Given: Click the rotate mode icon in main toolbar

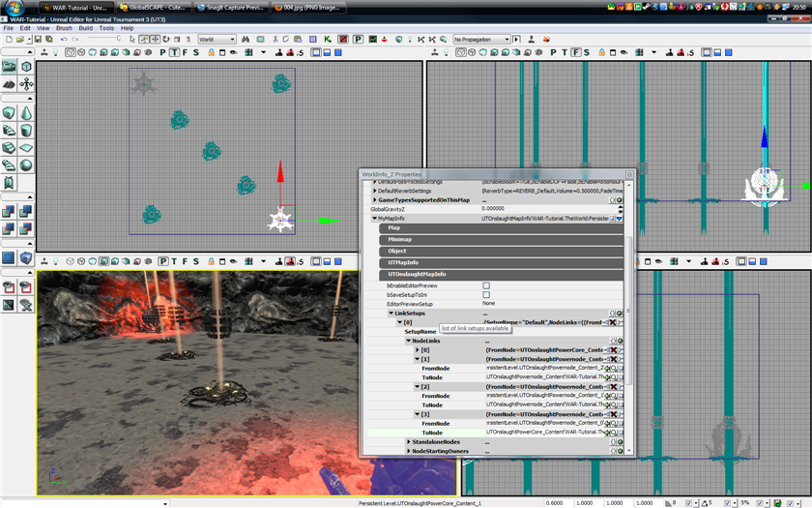Looking at the screenshot, I should [x=166, y=40].
